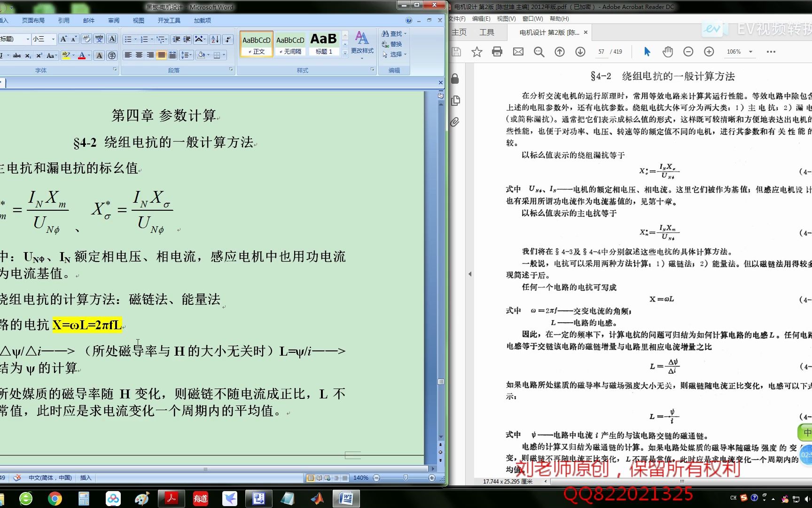Click 更改样式 change styles button
The width and height of the screenshot is (812, 508).
click(x=362, y=45)
